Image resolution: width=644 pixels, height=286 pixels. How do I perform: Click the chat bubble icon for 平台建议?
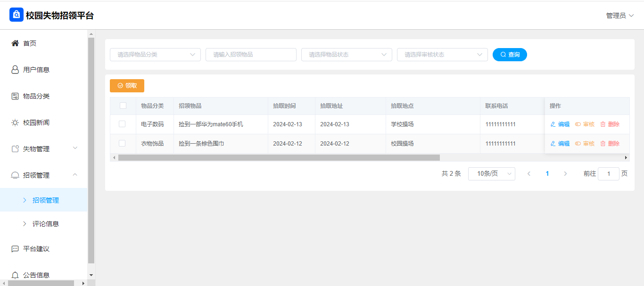click(x=15, y=249)
